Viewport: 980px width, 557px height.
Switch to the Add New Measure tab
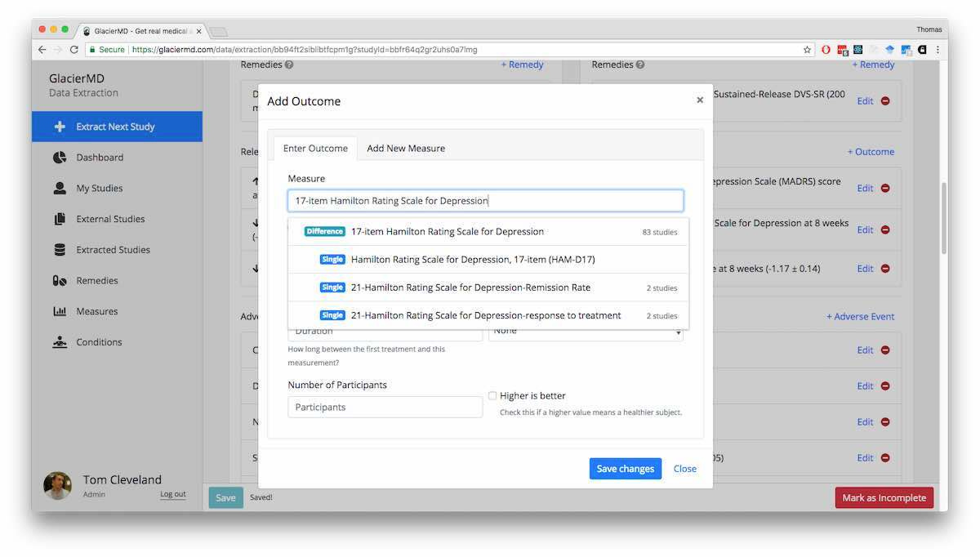pyautogui.click(x=406, y=148)
